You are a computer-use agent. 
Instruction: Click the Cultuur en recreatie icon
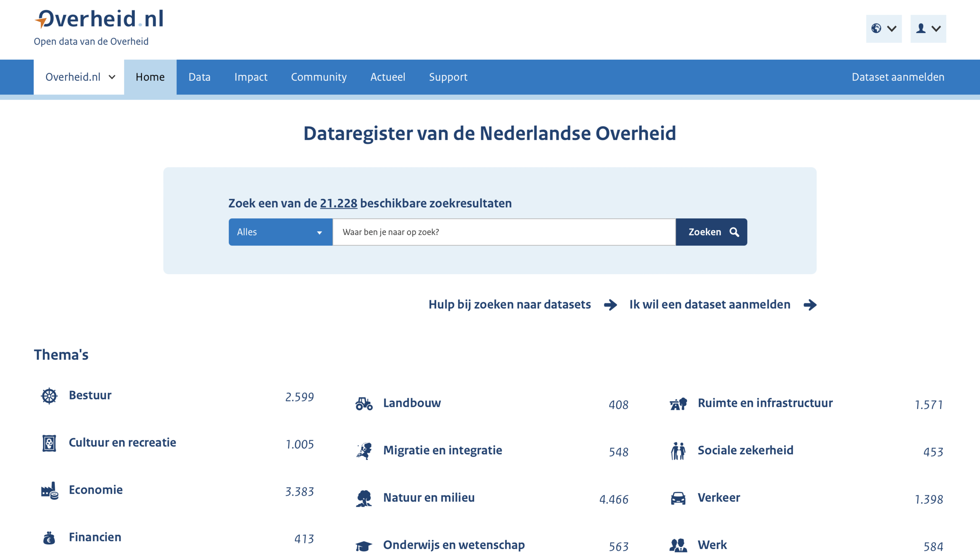point(49,443)
